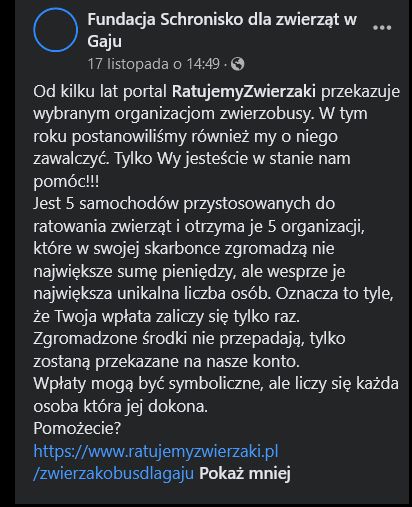412x507 pixels.
Task: Click the word Gaju in page title
Action: coord(104,42)
